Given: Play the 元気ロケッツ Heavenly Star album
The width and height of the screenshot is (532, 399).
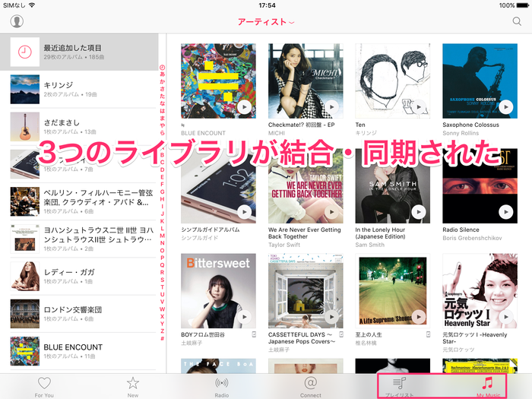Looking at the screenshot, I should coord(506,317).
